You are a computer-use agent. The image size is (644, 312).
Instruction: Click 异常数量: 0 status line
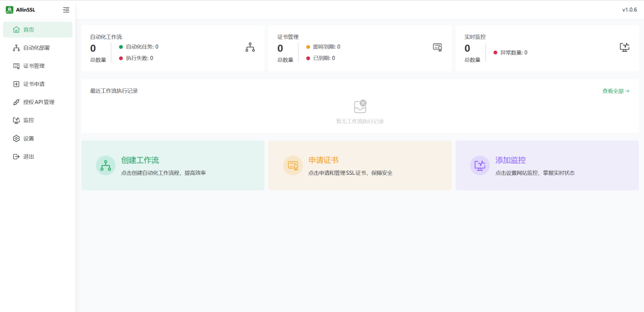tap(510, 52)
